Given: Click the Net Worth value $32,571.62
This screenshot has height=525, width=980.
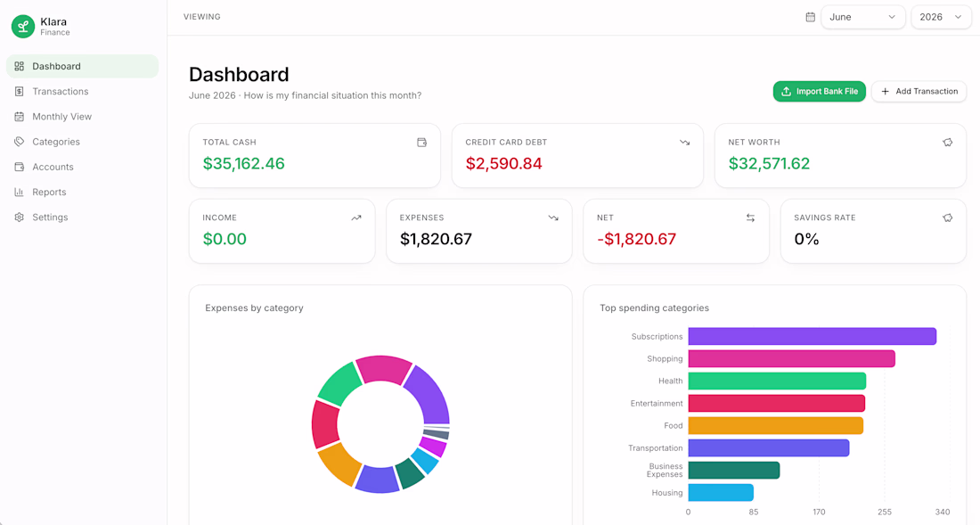Looking at the screenshot, I should 769,164.
